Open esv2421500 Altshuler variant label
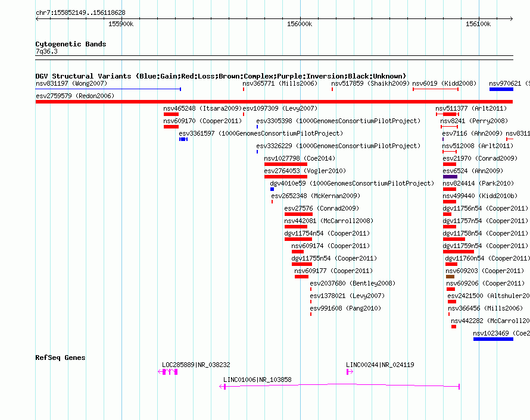The height and width of the screenshot is (420, 530). pyautogui.click(x=488, y=296)
